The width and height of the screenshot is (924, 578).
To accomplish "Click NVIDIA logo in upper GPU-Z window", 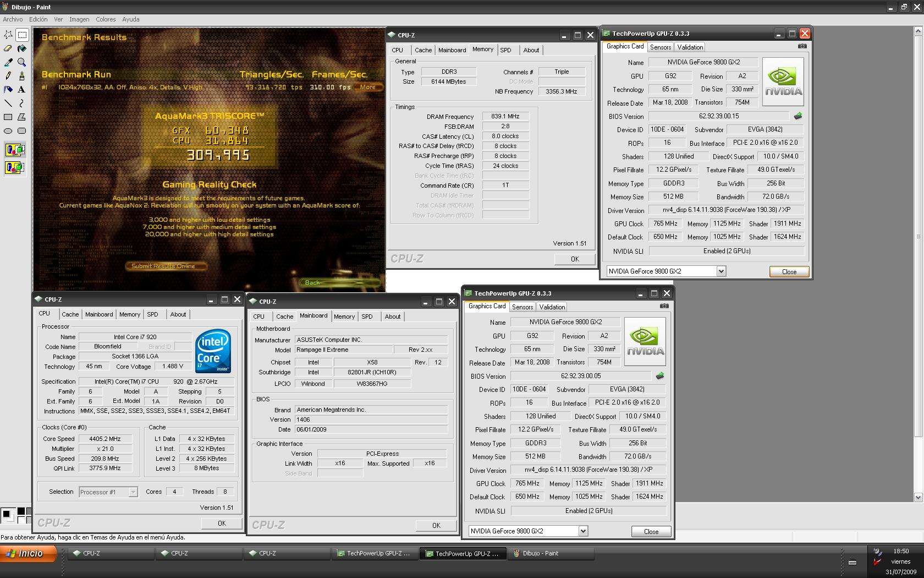I will coord(783,81).
